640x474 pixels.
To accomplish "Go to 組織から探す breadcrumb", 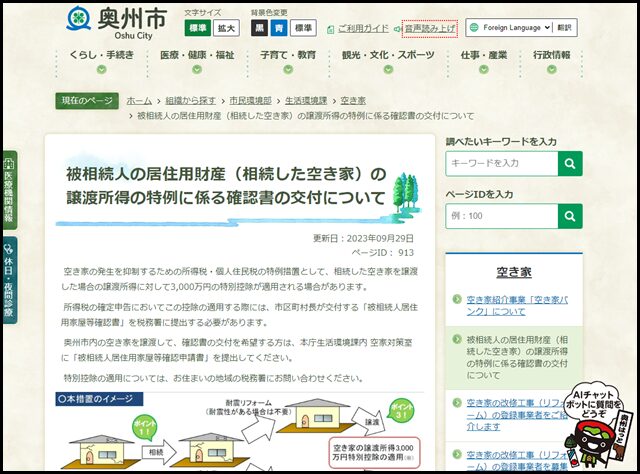I will [x=191, y=100].
